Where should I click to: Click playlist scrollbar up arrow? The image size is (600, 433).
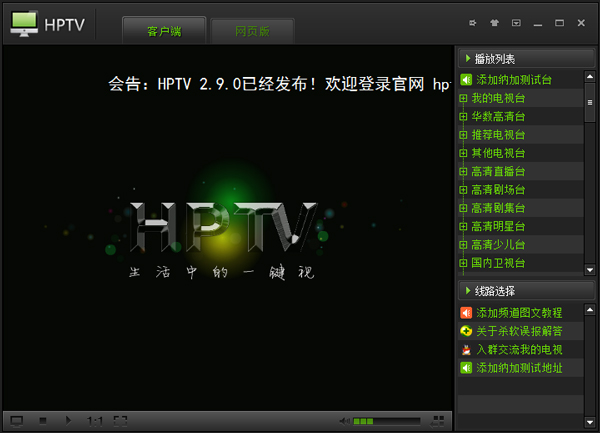[590, 77]
